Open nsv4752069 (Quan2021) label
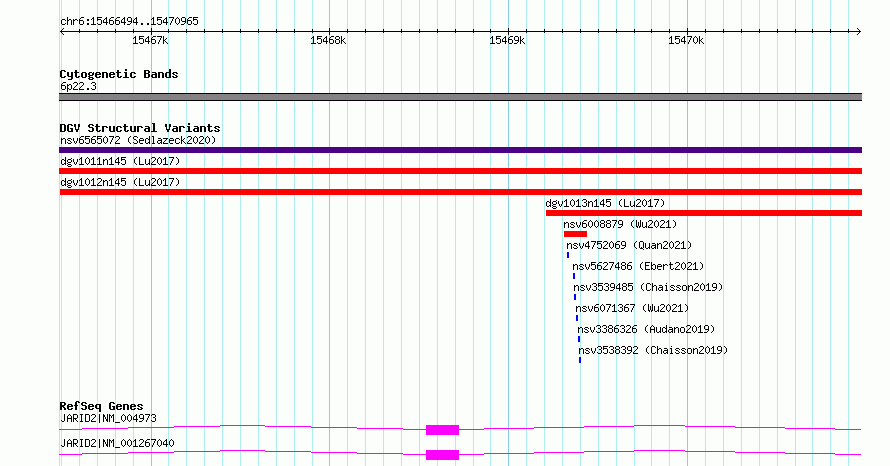Viewport: 890px width, 466px height. click(629, 245)
